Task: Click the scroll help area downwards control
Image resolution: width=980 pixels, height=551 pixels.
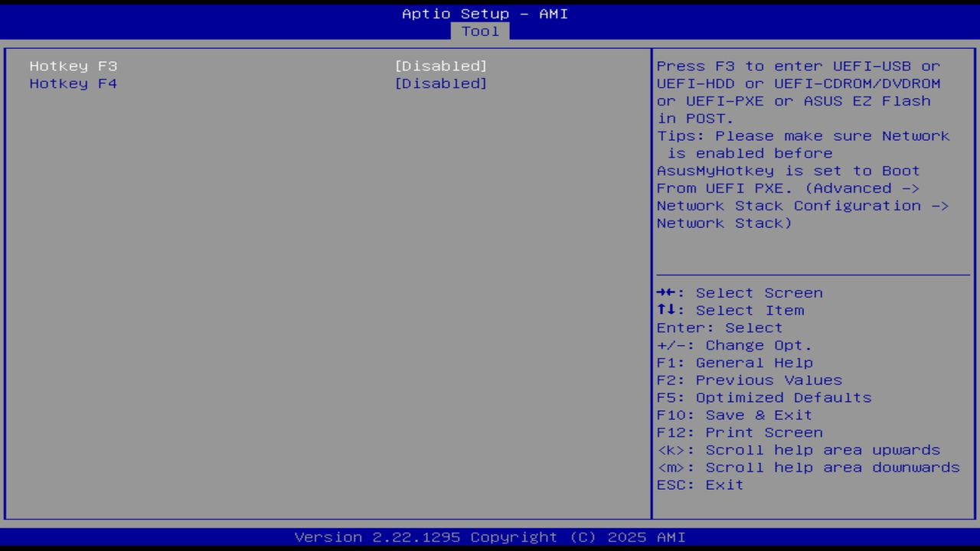Action: coord(808,467)
